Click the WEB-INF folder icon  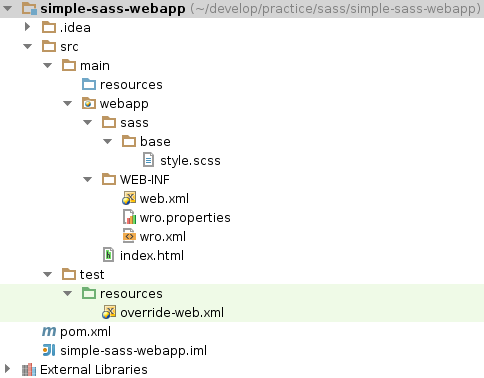click(109, 179)
